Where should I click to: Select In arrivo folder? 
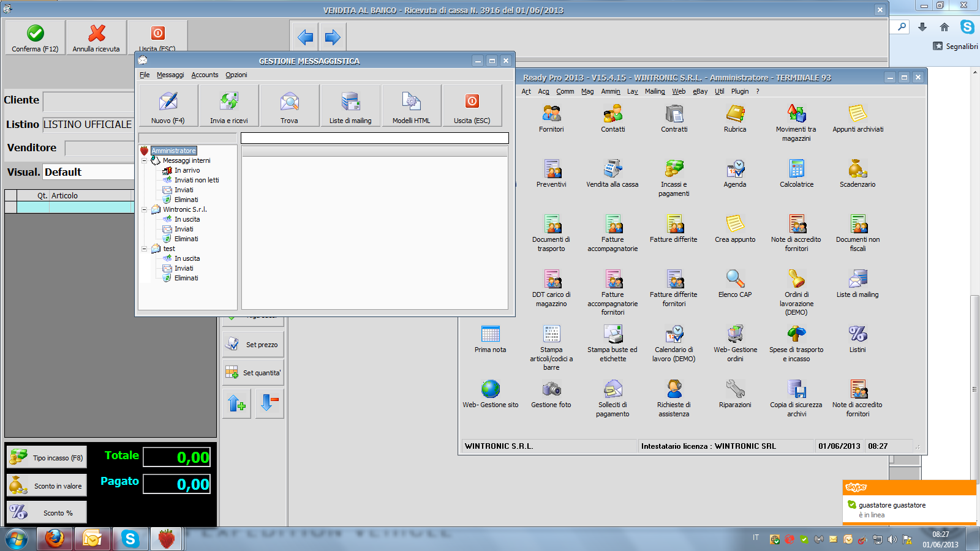point(187,170)
